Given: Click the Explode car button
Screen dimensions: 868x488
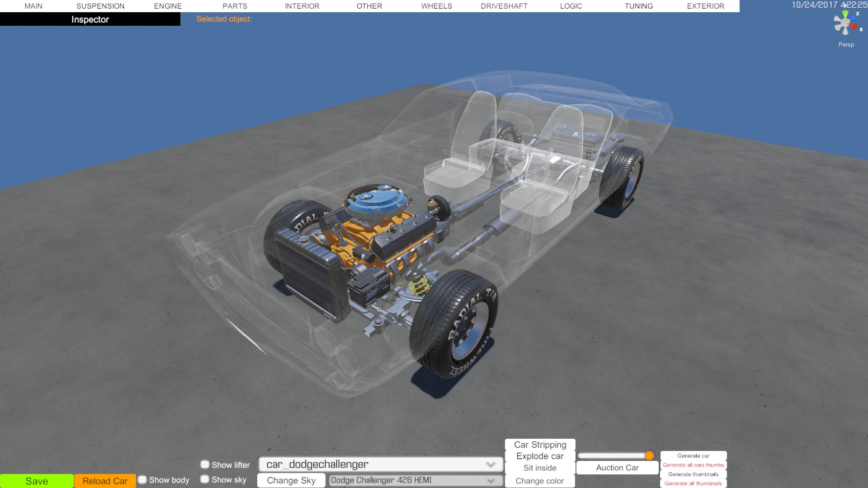Looking at the screenshot, I should coord(540,456).
